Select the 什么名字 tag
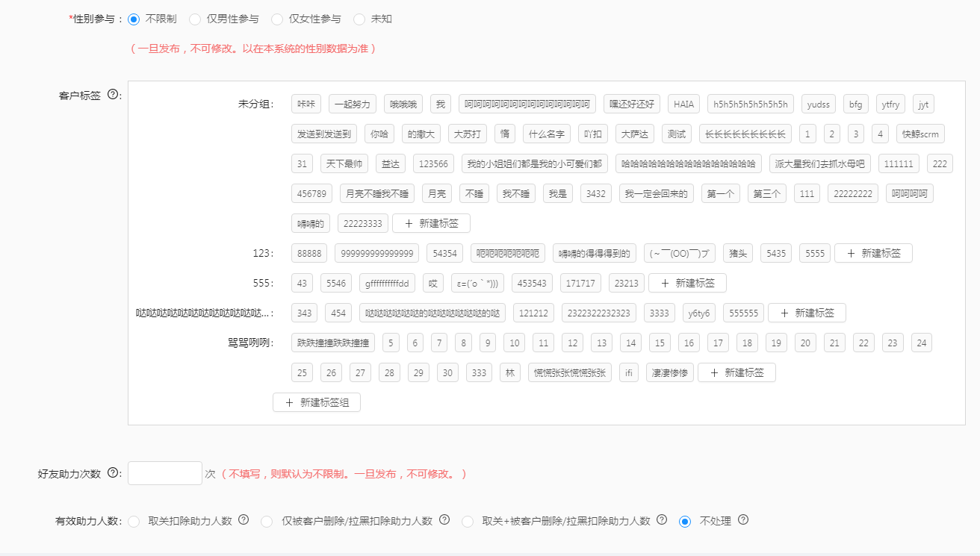 tap(547, 134)
